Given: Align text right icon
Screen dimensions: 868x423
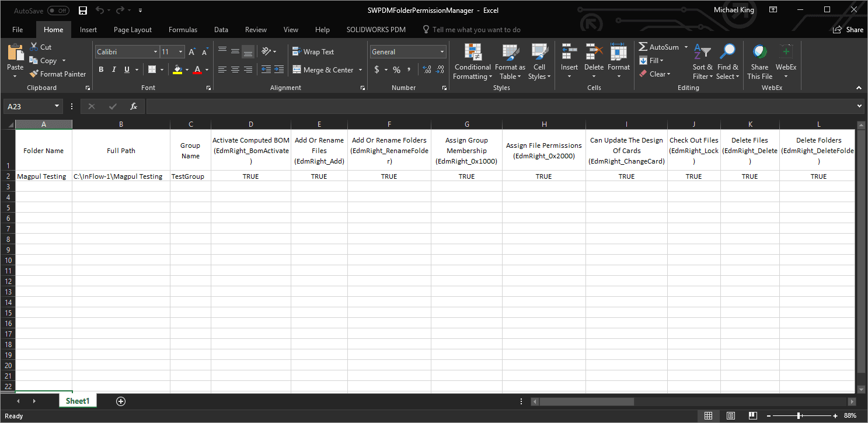Looking at the screenshot, I should tap(248, 70).
